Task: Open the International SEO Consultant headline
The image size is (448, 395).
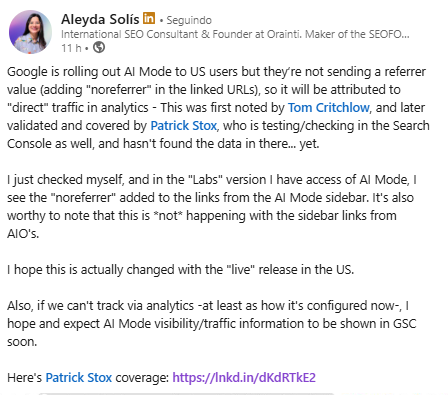Action: coord(235,34)
